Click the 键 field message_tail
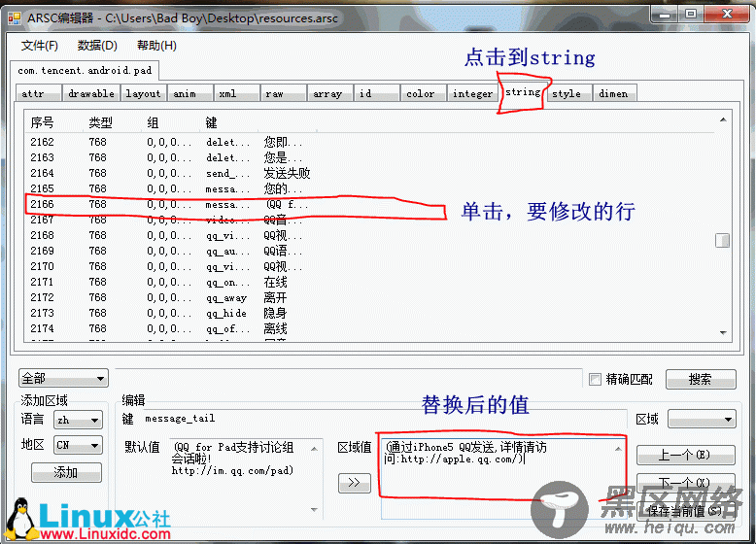Viewport: 756px width, 544px height. (x=384, y=419)
